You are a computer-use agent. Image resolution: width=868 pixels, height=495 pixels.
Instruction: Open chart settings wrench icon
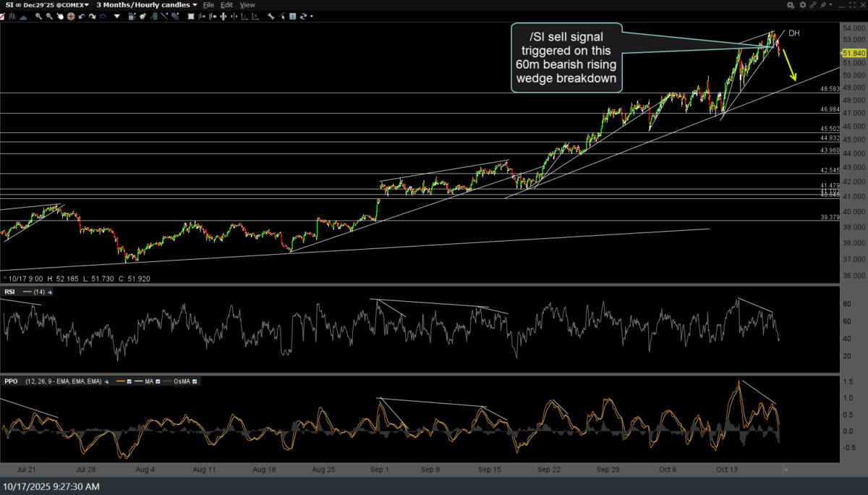point(271,16)
